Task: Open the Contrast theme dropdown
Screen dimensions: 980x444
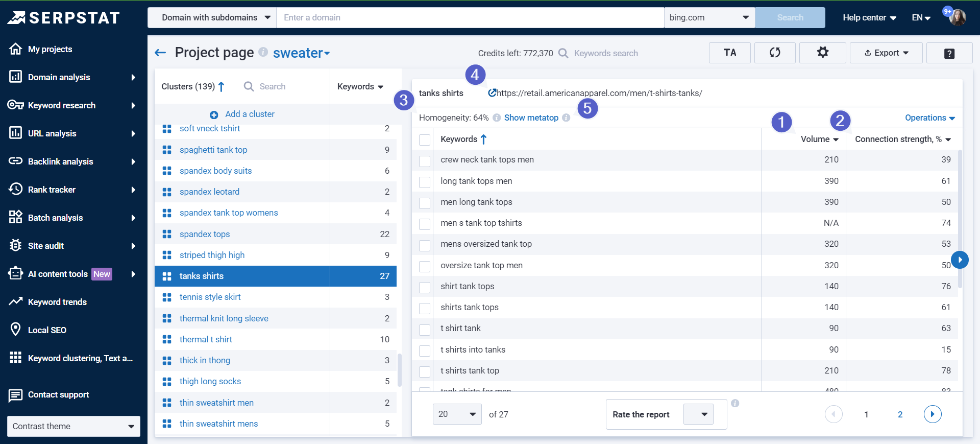Action: point(73,426)
